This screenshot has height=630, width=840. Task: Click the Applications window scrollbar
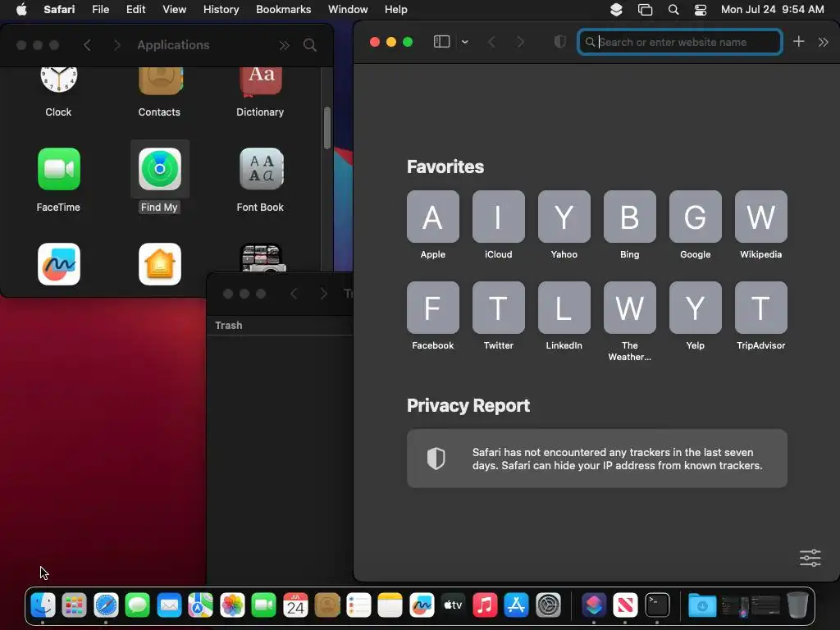327,129
